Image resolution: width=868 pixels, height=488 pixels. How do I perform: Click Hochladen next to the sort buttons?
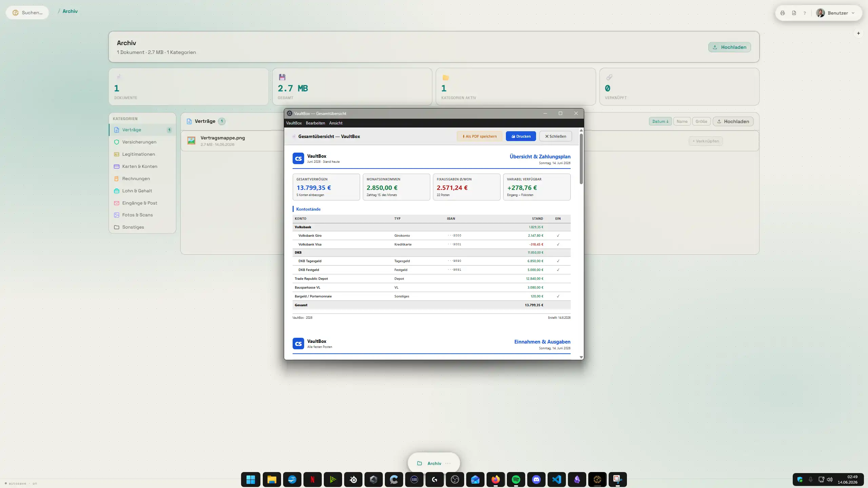click(733, 121)
